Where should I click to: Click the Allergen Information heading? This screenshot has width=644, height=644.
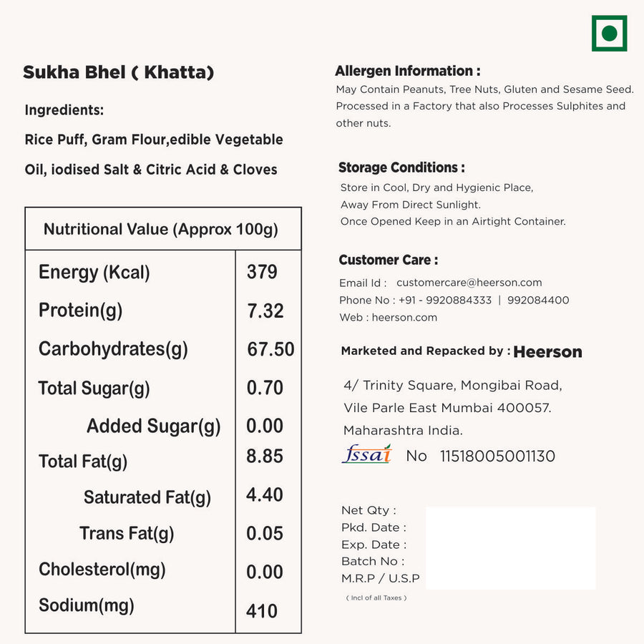408,71
